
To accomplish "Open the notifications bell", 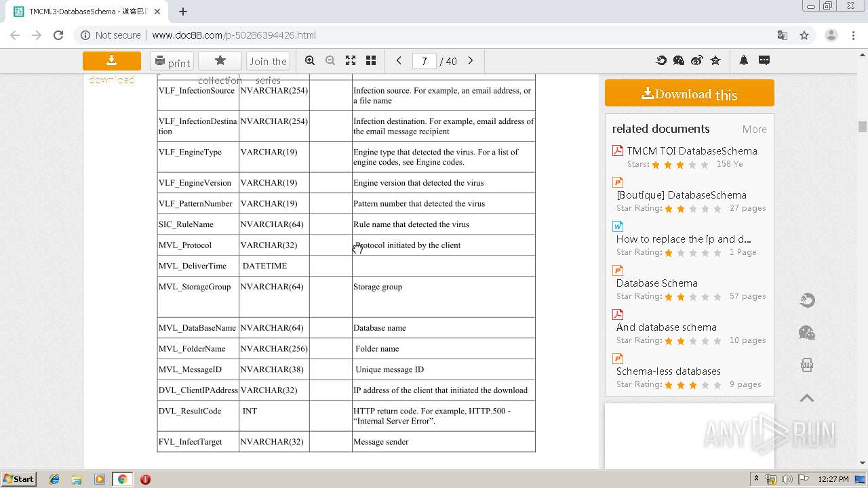I will [744, 61].
